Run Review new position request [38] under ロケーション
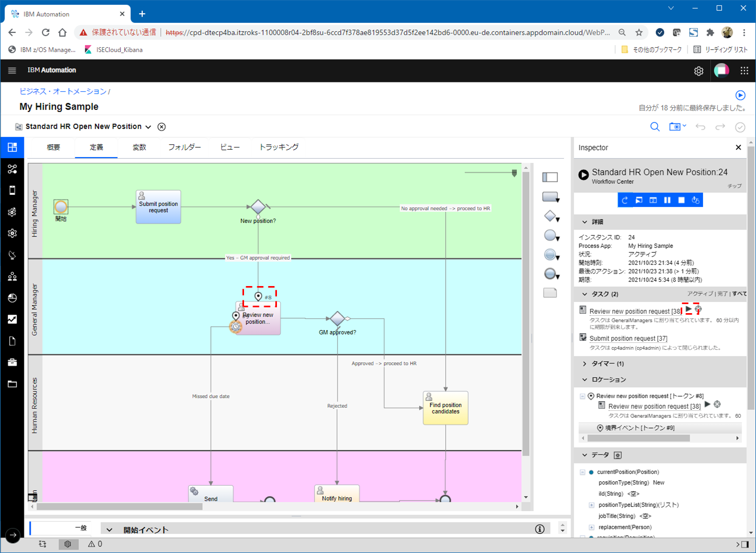 707,404
